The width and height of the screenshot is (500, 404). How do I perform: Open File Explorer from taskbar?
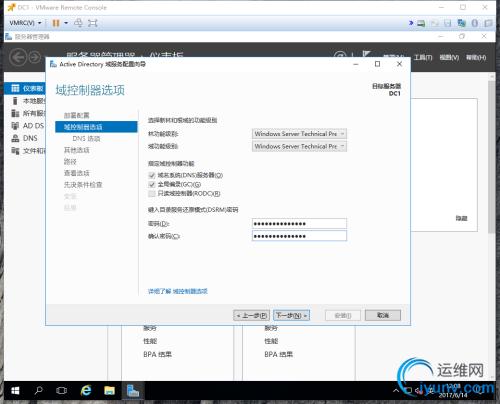pyautogui.click(x=109, y=390)
